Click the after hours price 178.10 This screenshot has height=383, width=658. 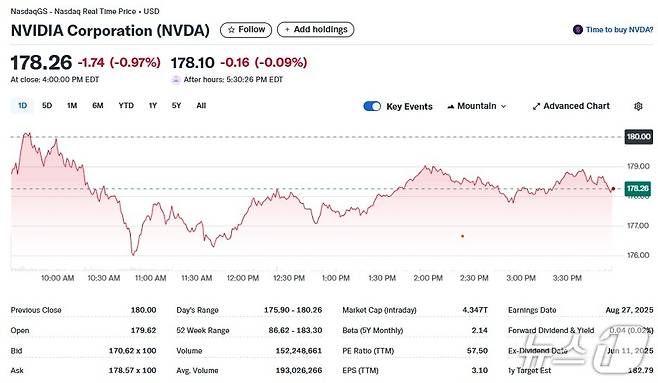coord(193,63)
